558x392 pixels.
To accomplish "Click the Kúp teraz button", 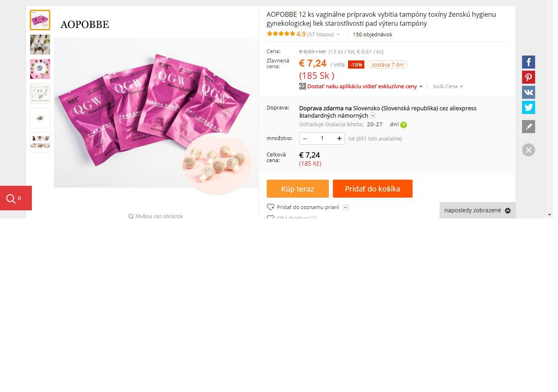I will pyautogui.click(x=297, y=189).
